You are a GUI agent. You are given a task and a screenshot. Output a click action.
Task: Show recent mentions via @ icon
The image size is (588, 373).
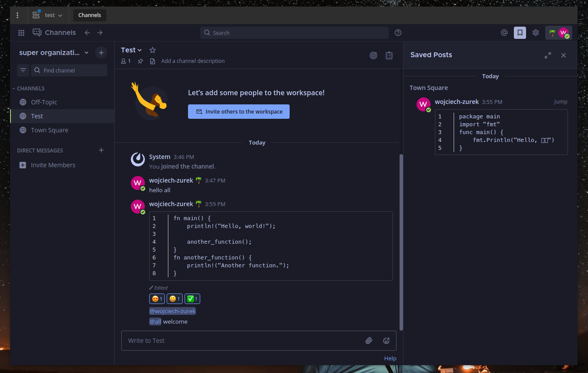point(504,33)
